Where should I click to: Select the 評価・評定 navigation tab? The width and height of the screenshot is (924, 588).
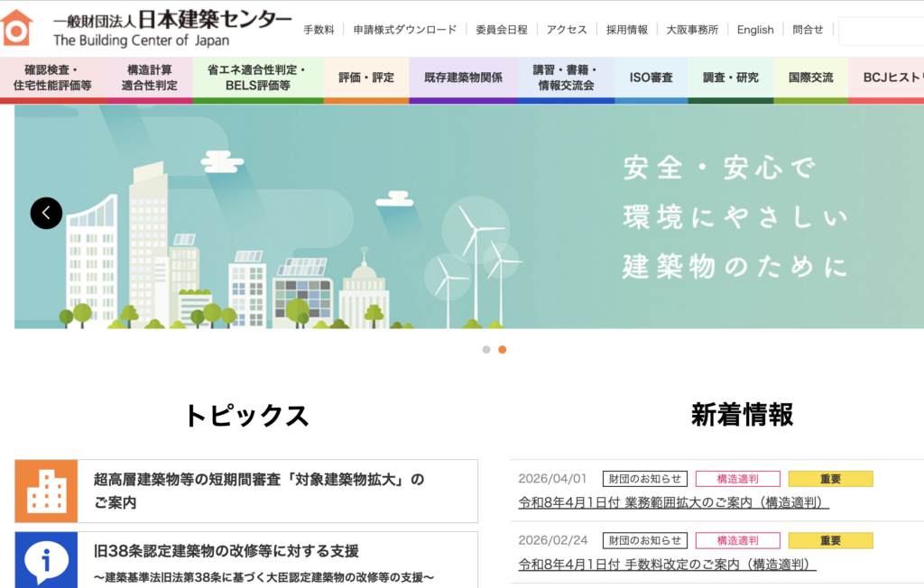(x=366, y=78)
